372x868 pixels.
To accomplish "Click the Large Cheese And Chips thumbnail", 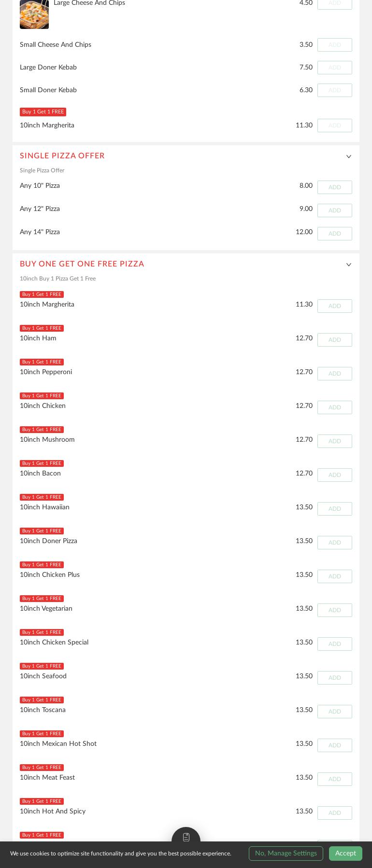I will pyautogui.click(x=34, y=14).
